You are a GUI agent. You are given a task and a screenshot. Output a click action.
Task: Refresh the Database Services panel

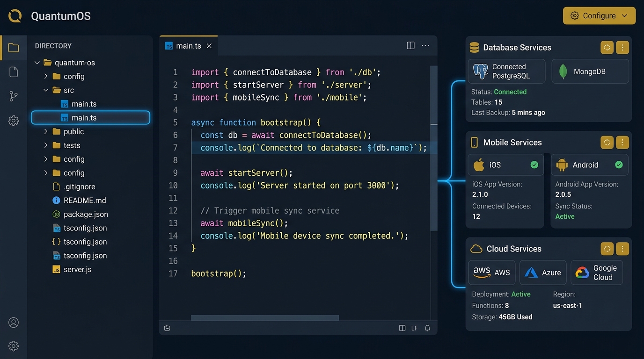(x=607, y=47)
